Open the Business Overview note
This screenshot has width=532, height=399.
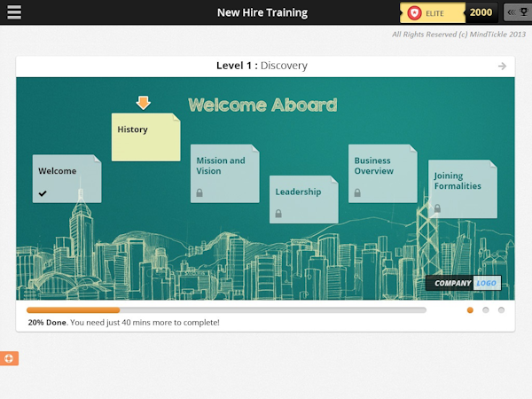click(x=383, y=174)
